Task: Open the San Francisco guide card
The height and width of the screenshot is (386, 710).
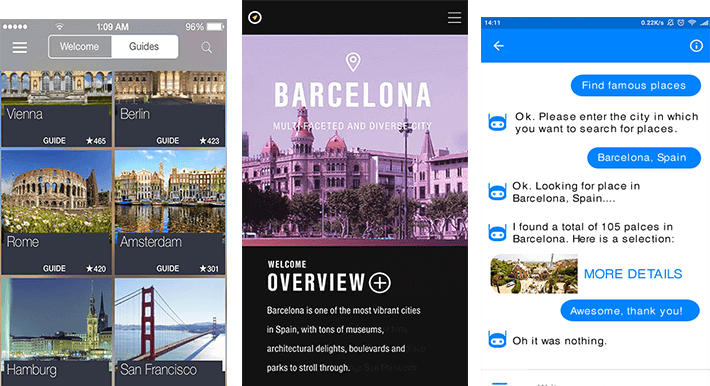Action: [170, 332]
